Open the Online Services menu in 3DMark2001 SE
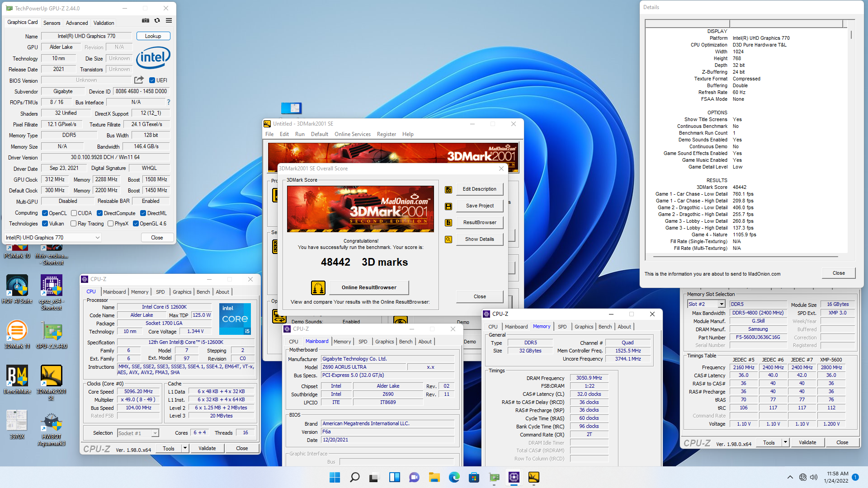 coord(353,134)
